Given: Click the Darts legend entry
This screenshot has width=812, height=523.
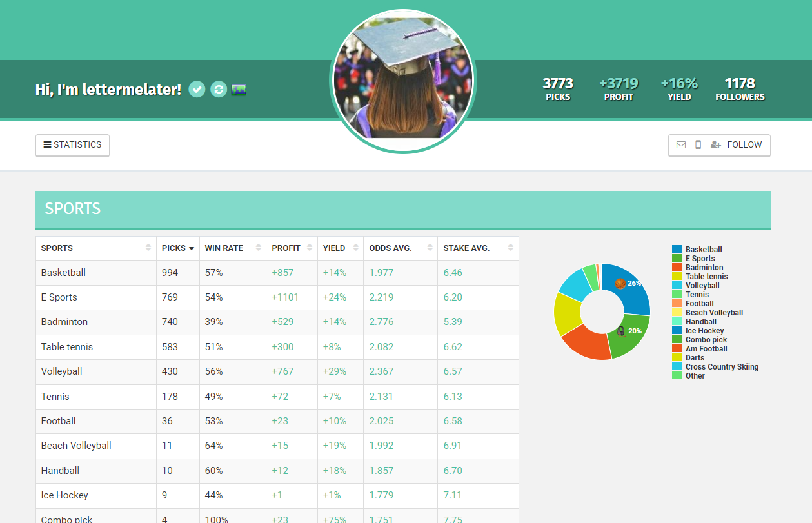Looking at the screenshot, I should [695, 358].
